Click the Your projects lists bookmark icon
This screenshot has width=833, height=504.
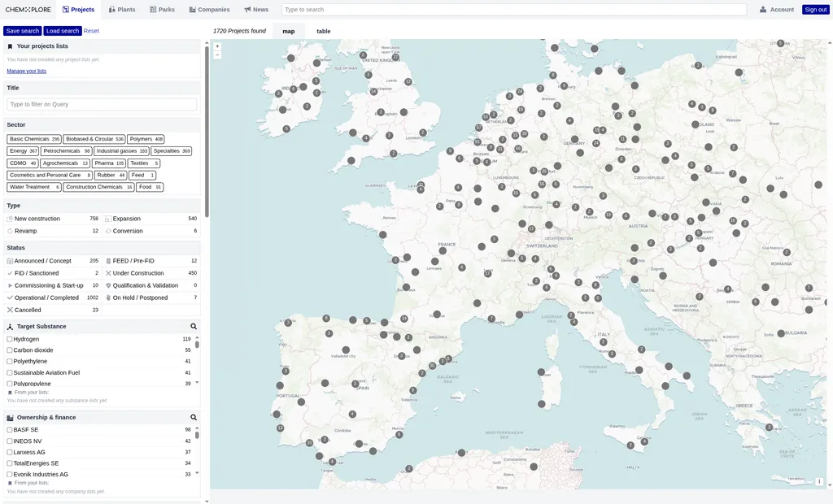(10, 46)
